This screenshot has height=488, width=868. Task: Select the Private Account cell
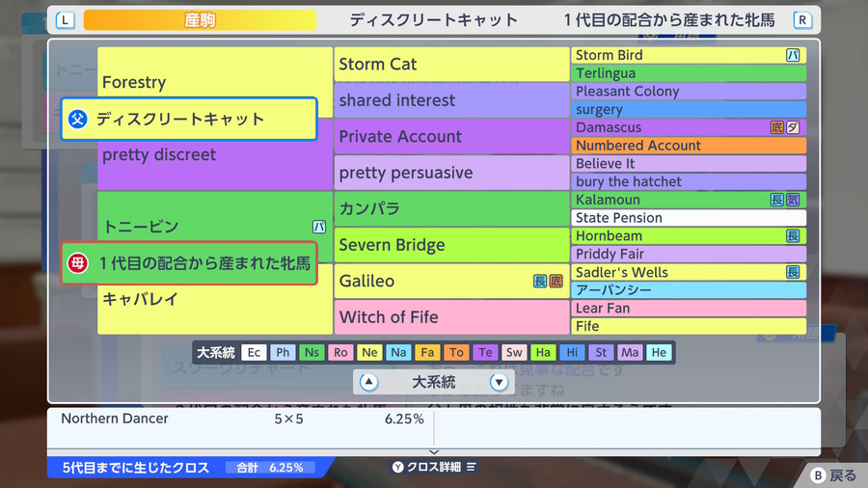click(x=451, y=136)
